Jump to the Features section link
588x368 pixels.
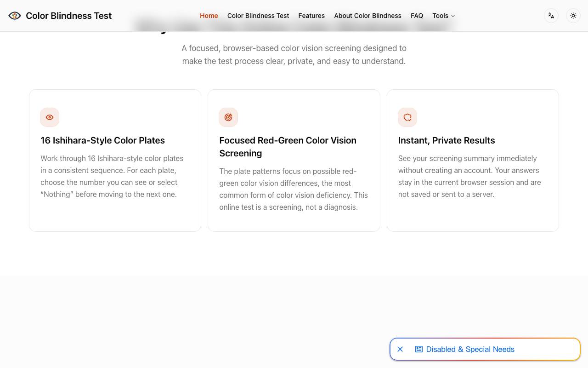pos(311,16)
